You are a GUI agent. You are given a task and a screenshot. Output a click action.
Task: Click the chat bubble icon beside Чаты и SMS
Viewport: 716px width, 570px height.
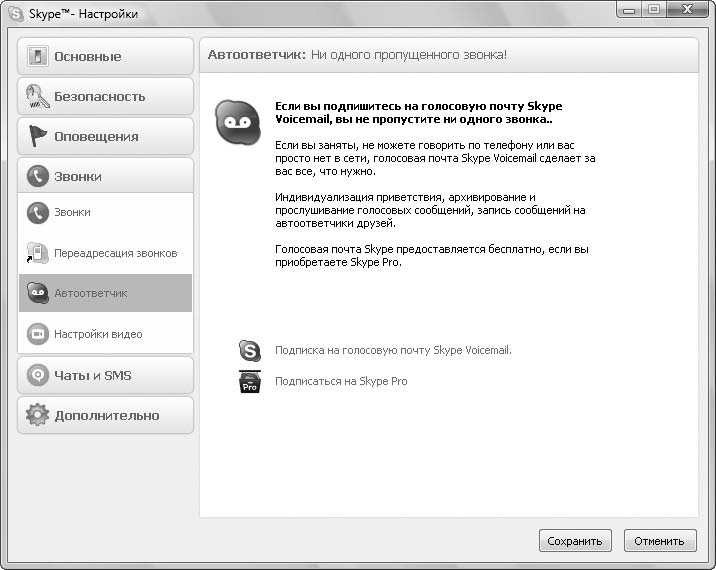(37, 375)
